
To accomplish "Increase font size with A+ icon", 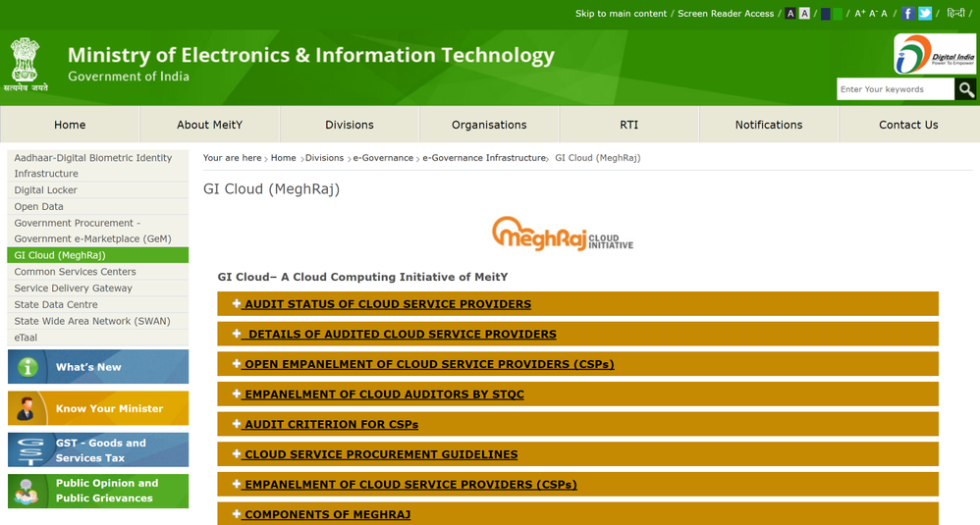I will tap(860, 13).
